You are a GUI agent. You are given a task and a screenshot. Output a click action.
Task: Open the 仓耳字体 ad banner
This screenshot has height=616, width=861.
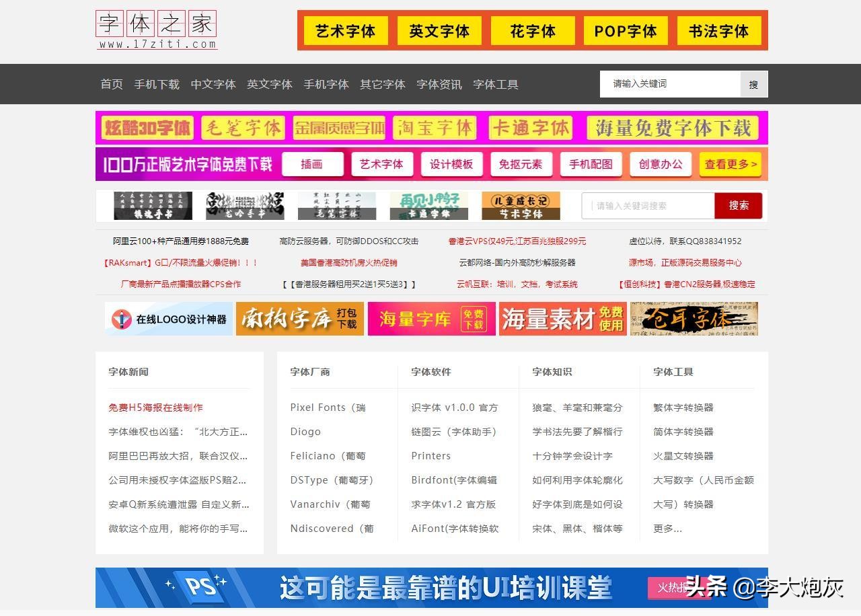coord(694,319)
